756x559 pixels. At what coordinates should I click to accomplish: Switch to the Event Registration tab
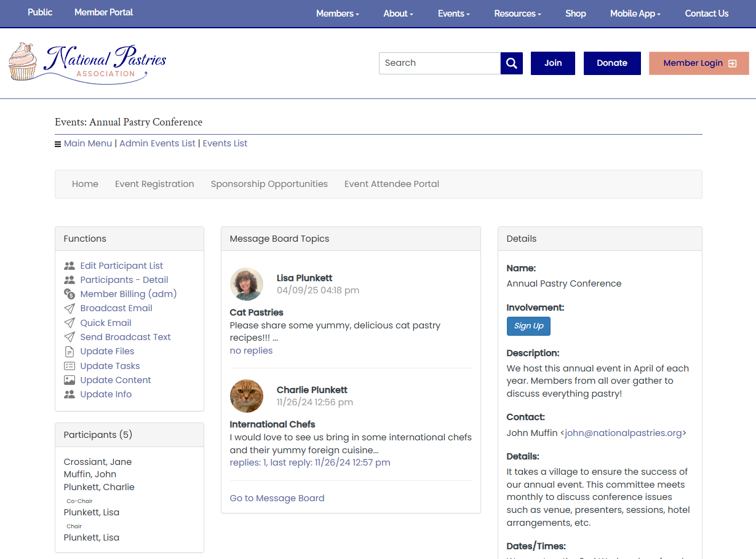click(x=154, y=183)
